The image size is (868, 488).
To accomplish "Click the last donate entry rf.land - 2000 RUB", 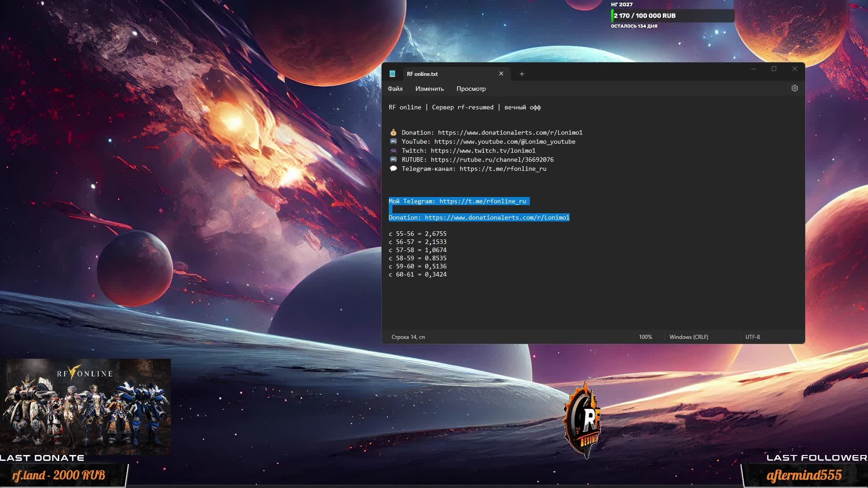I will pos(59,475).
